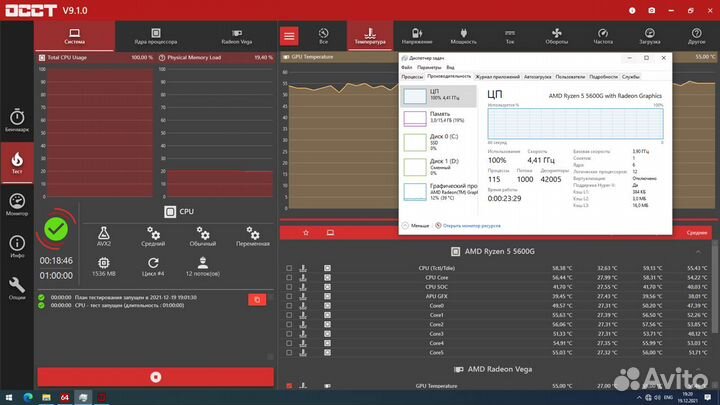This screenshot has height=405, width=720.
Task: Open the Частота sensors tab
Action: [x=603, y=36]
